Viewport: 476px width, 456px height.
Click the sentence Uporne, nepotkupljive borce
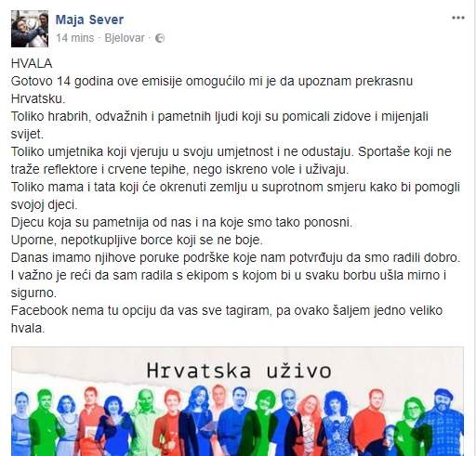[137, 240]
